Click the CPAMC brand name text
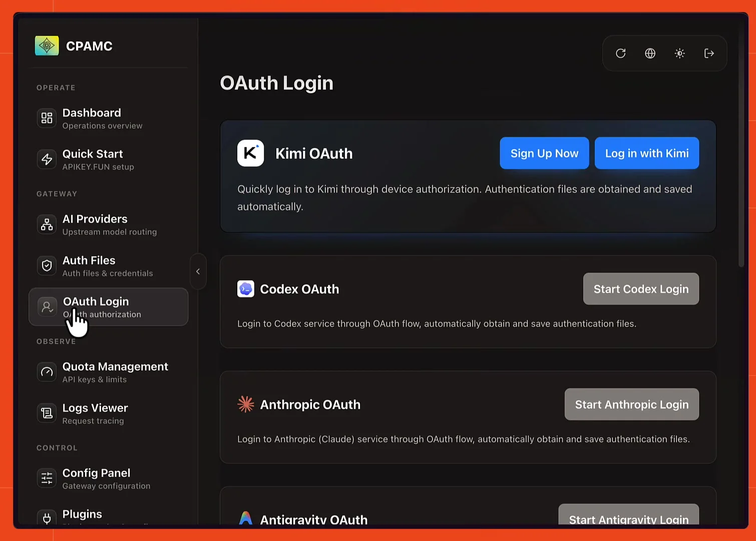The height and width of the screenshot is (541, 756). pos(89,46)
